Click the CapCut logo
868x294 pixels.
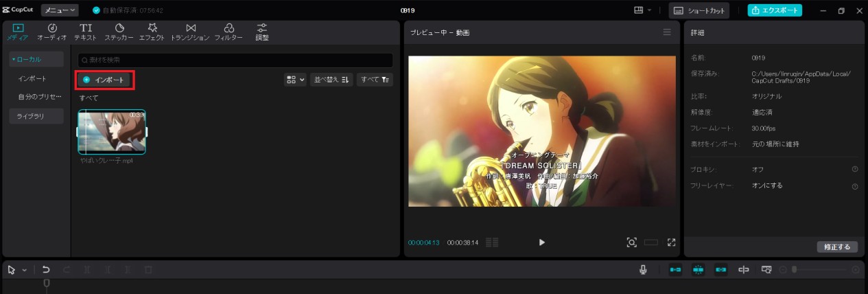click(19, 10)
